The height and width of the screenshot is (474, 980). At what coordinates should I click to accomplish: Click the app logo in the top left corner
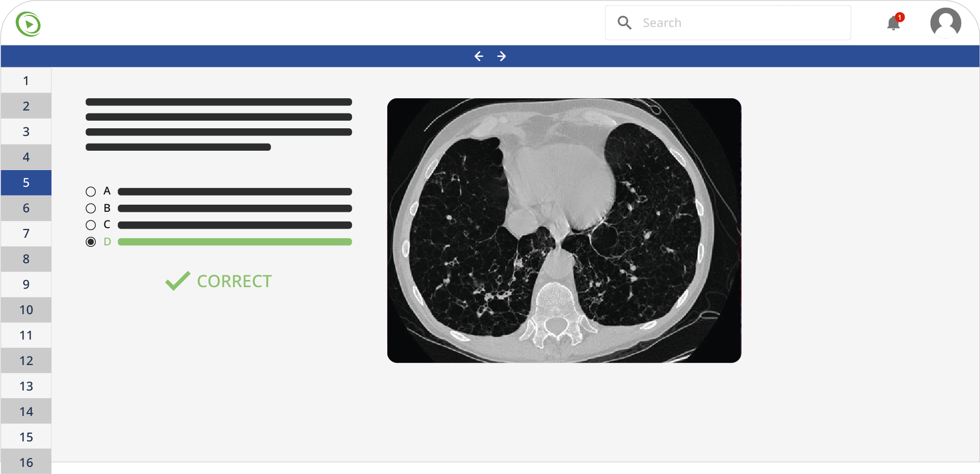click(x=28, y=23)
